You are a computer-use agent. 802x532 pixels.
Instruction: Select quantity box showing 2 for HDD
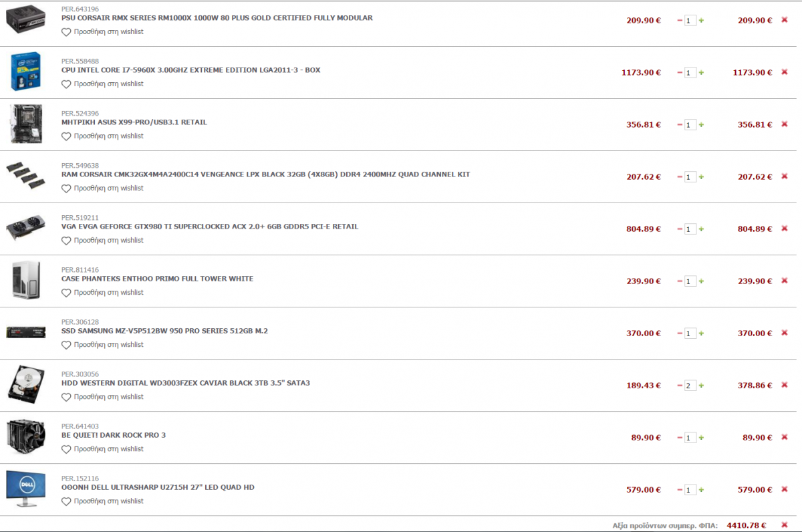[690, 386]
